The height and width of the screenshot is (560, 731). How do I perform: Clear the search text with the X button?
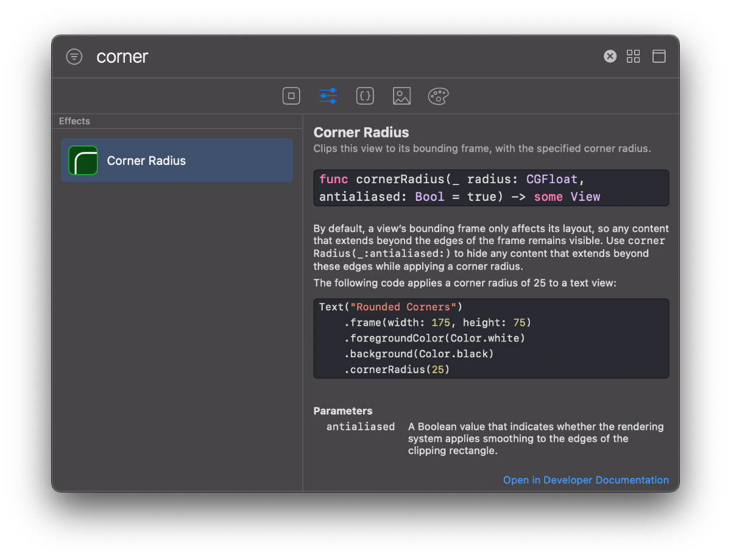610,57
